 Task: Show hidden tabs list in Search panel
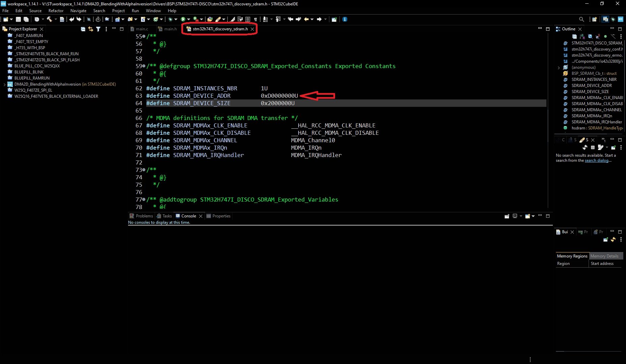pos(604,140)
